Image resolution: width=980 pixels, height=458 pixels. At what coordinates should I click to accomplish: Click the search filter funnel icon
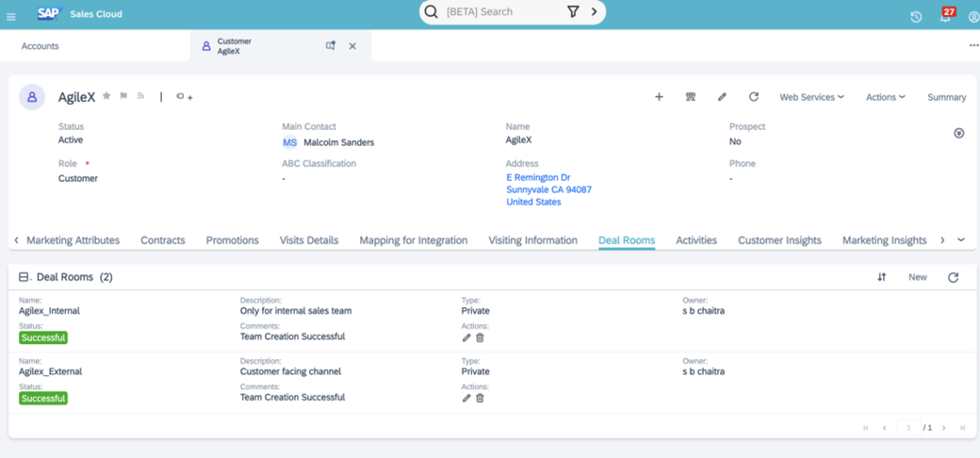573,12
